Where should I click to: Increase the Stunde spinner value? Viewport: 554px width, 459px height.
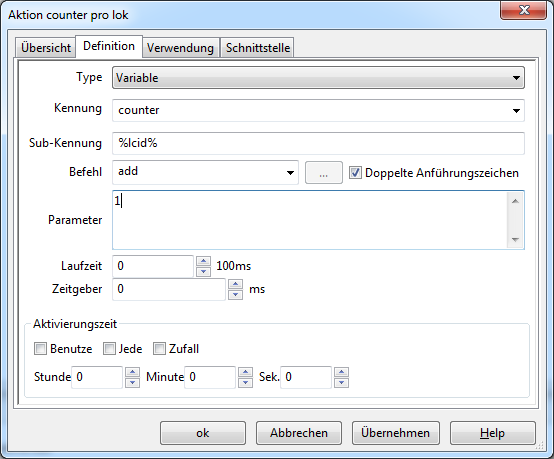pyautogui.click(x=132, y=372)
